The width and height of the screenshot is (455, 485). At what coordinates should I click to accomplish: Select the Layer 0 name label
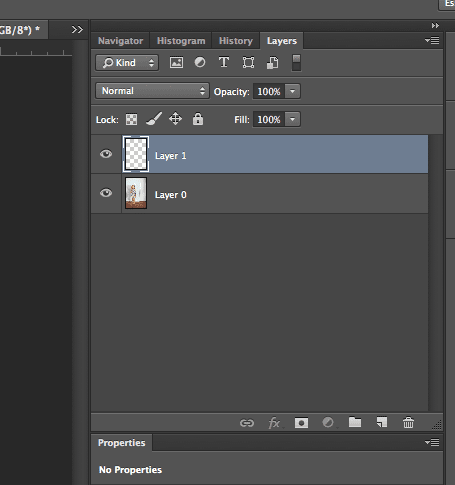click(170, 195)
